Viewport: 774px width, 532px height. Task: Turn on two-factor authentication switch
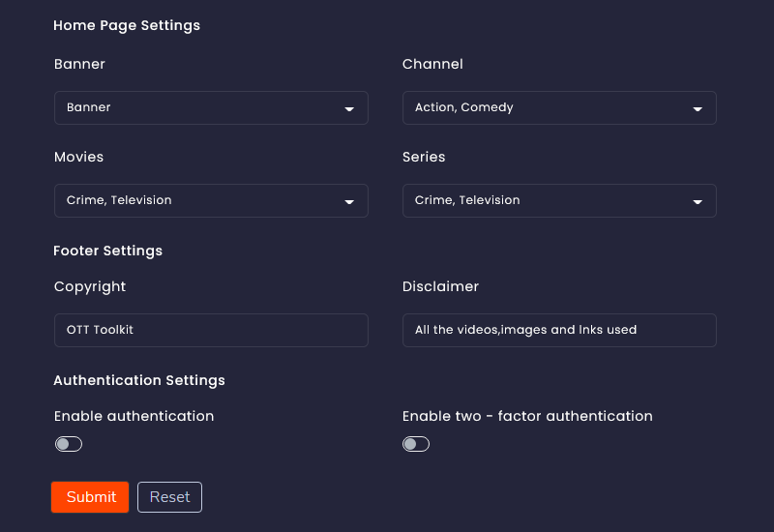coord(416,444)
